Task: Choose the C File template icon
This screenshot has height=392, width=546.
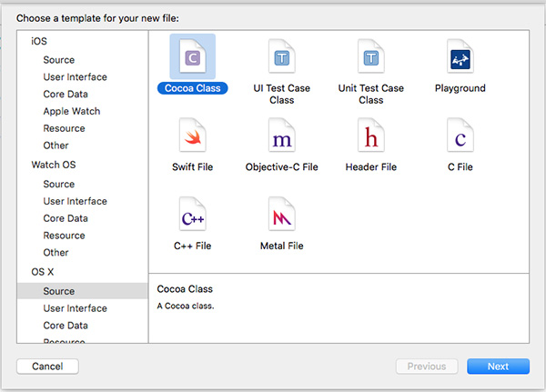Action: [460, 136]
